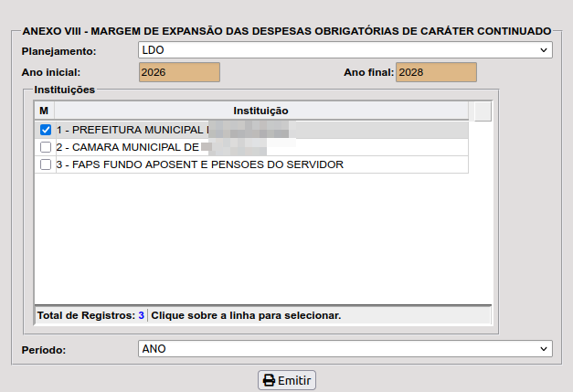Screen dimensions: 573x392
Task: Click the Período dropdown chevron arrow
Action: [x=545, y=349]
